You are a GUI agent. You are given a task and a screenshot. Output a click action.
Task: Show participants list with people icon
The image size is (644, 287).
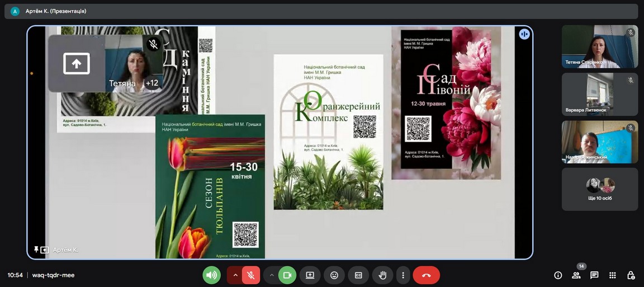577,275
